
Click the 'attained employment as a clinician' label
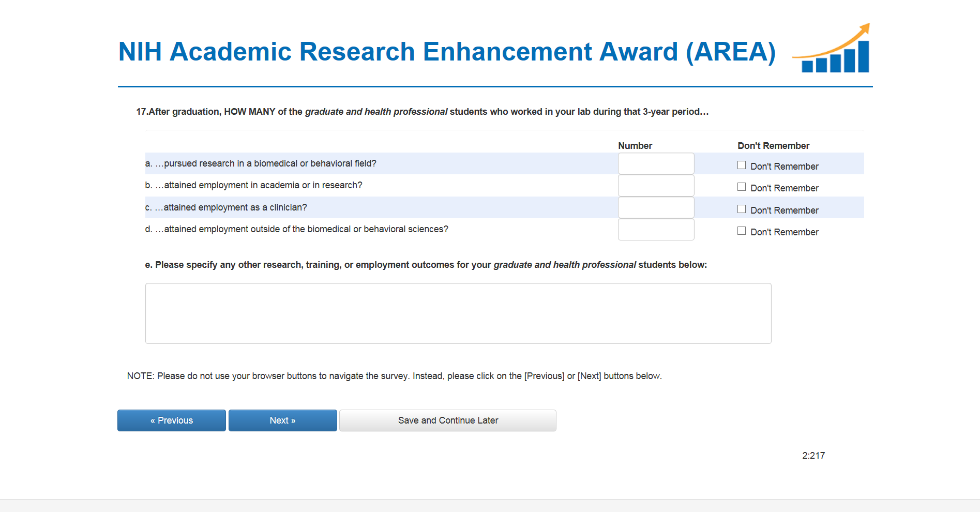(226, 207)
